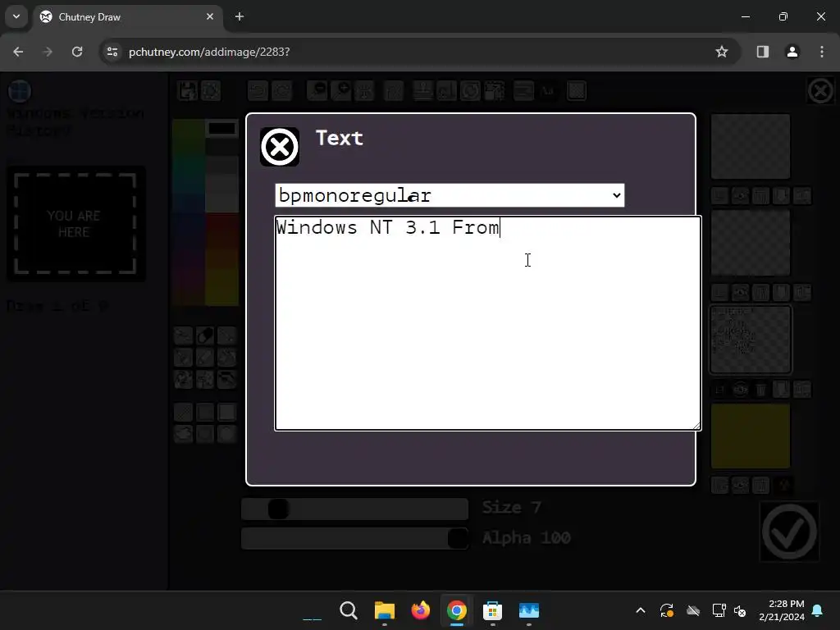Toggle the eye visibility icon of the top layer
This screenshot has height=630, width=840.
tap(741, 196)
